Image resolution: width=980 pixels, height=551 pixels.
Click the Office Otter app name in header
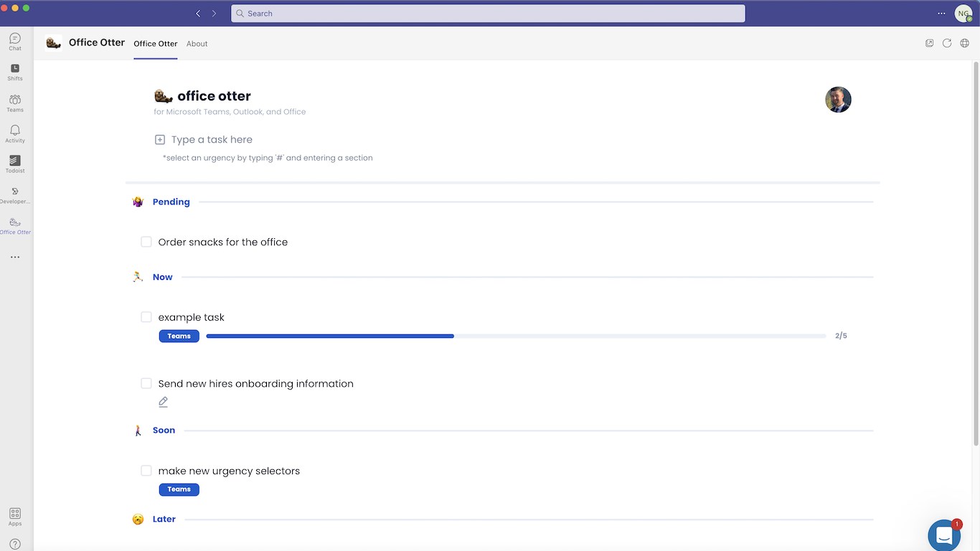pyautogui.click(x=97, y=43)
